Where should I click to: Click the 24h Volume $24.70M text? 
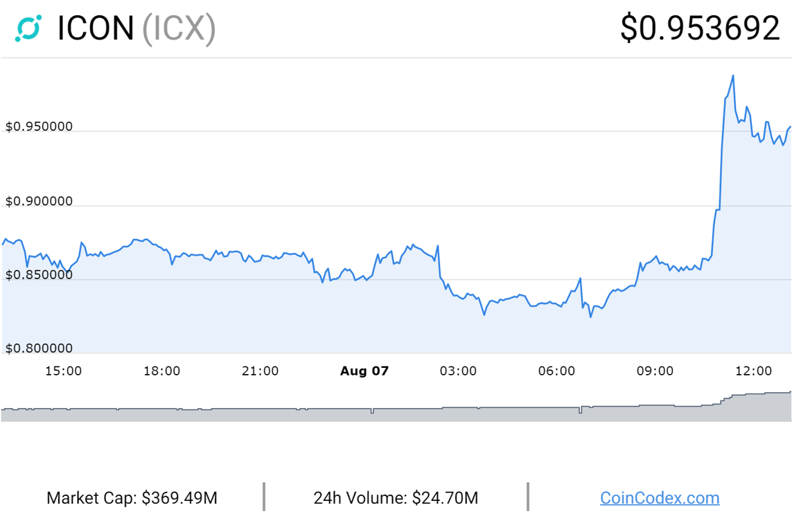point(396,497)
